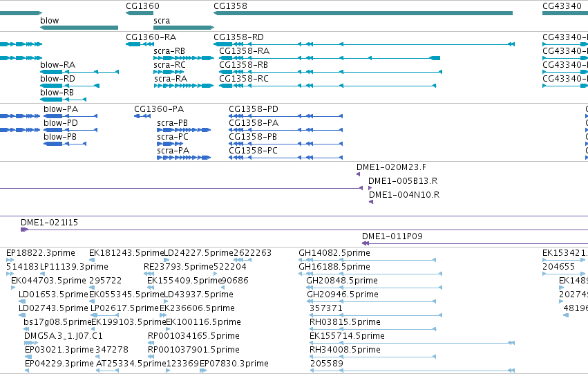
Task: Select EST GH20848.5prime
Action: [x=342, y=281]
